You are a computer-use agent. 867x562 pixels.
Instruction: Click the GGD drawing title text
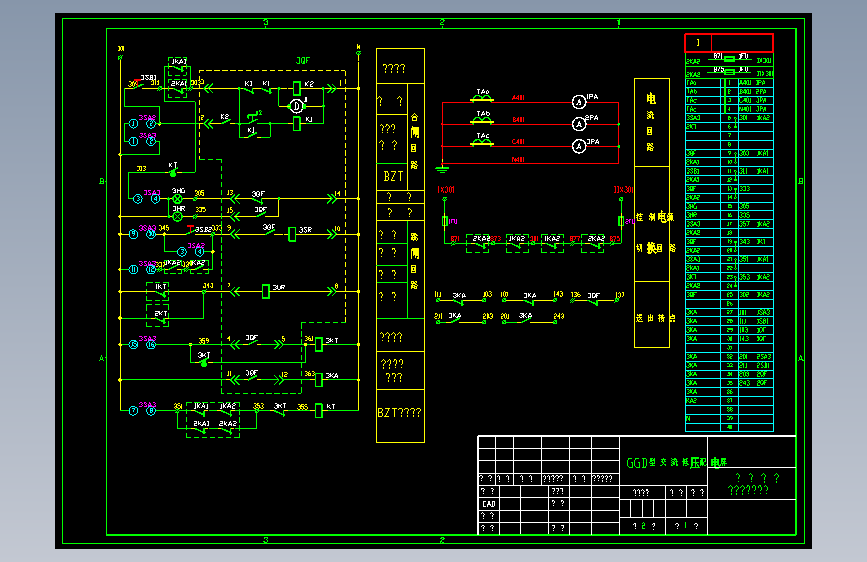click(x=676, y=462)
